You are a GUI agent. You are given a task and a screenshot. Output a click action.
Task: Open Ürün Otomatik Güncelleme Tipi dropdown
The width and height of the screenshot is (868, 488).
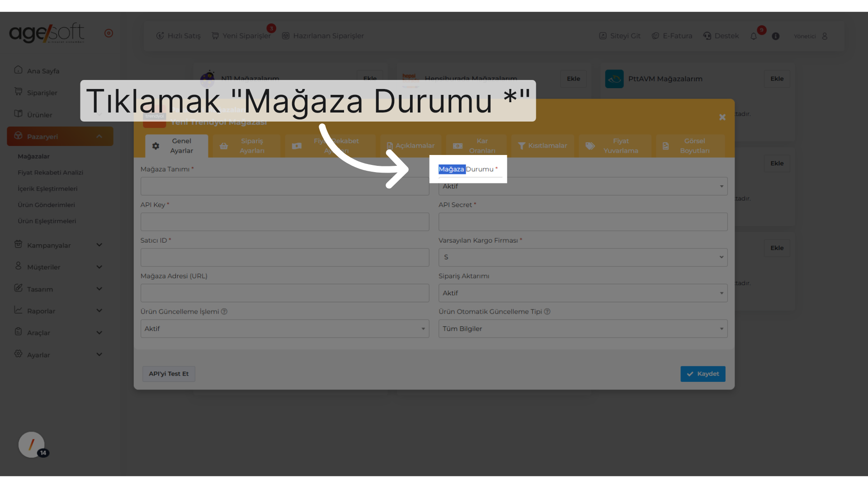point(583,328)
